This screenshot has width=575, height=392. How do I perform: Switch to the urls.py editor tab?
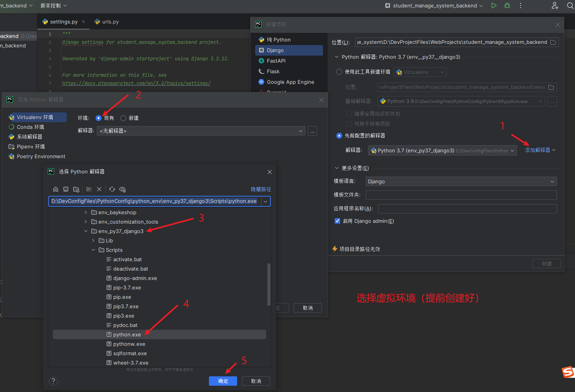[x=106, y=22]
